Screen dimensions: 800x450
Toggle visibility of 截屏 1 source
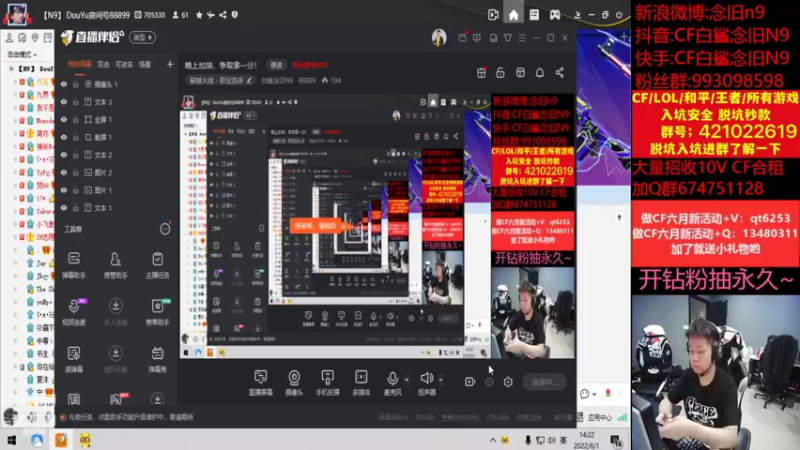click(64, 137)
